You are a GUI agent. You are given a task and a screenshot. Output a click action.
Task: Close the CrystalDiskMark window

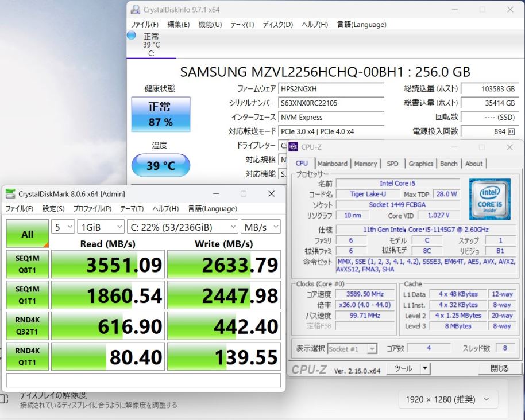271,193
